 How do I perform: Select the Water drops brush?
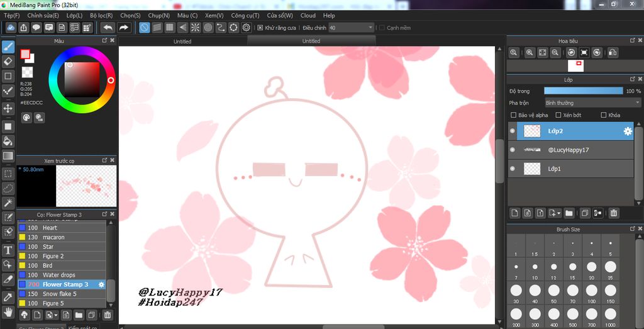tap(62, 275)
